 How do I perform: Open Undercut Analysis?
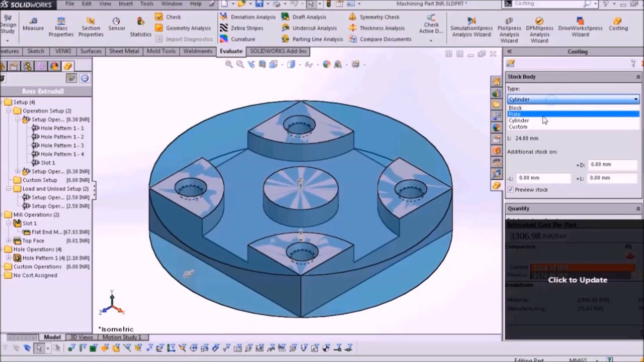309,28
